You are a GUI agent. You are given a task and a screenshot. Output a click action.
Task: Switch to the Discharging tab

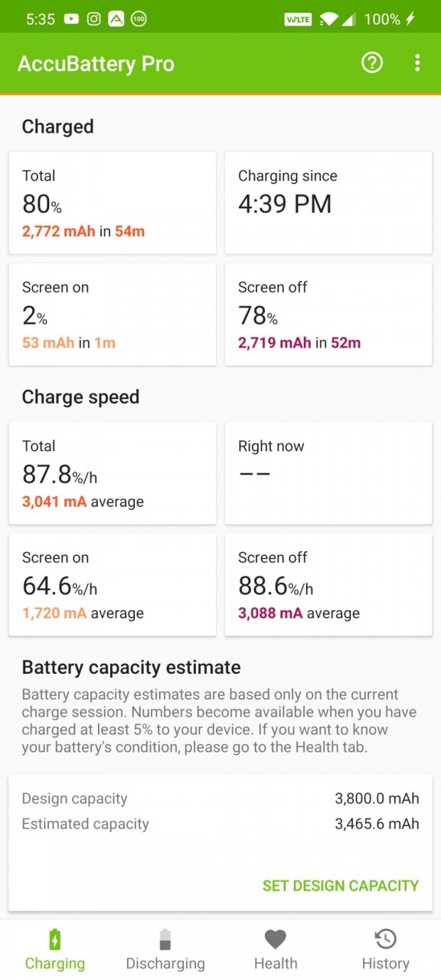coord(165,950)
